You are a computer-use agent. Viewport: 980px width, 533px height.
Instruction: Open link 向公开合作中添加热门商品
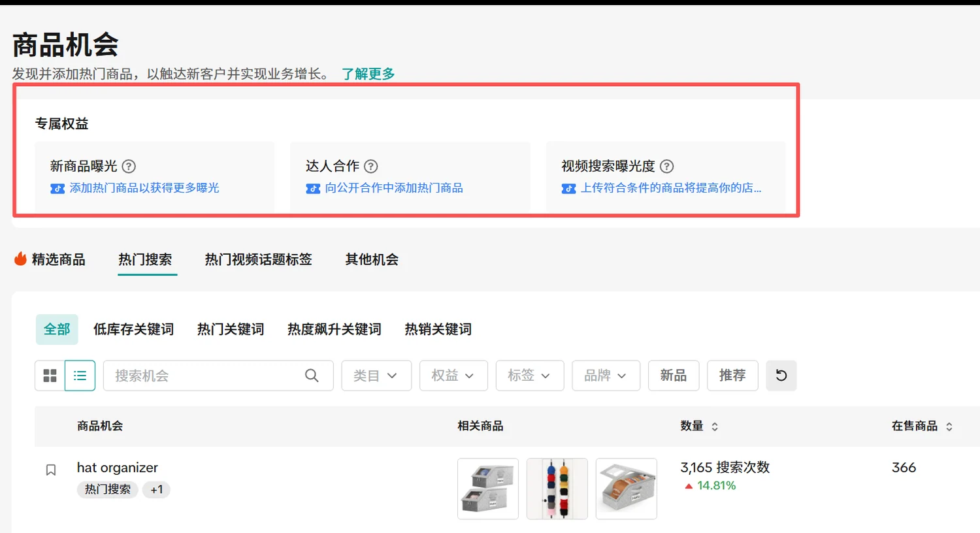click(x=394, y=188)
